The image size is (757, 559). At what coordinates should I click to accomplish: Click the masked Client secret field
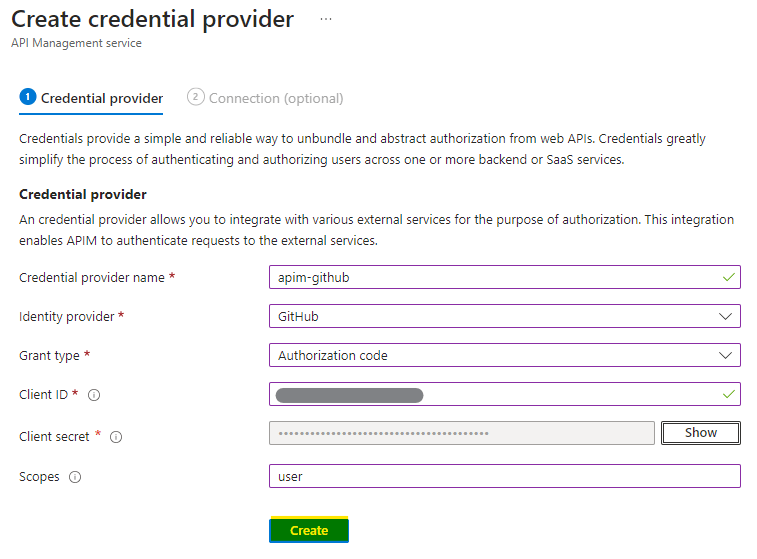click(x=461, y=433)
